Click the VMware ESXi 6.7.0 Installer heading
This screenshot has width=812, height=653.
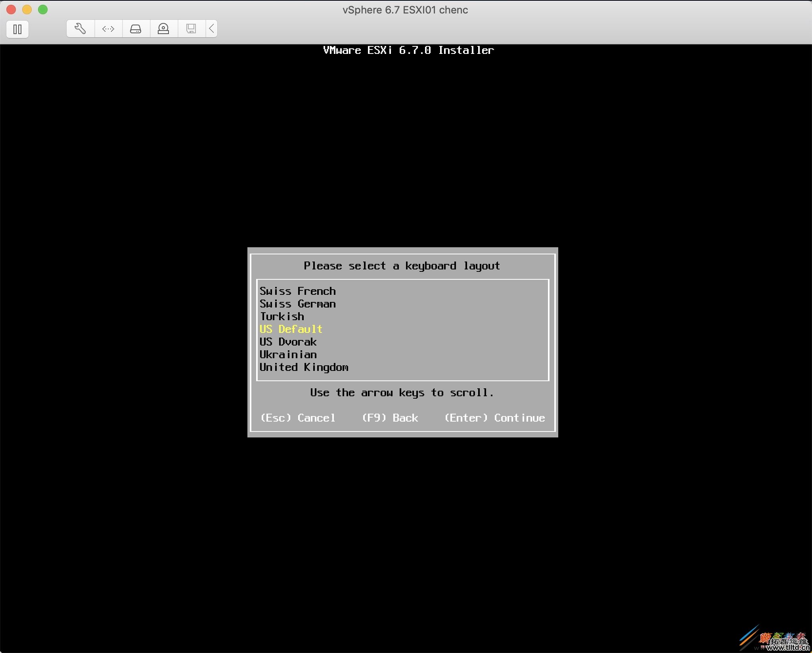(408, 50)
